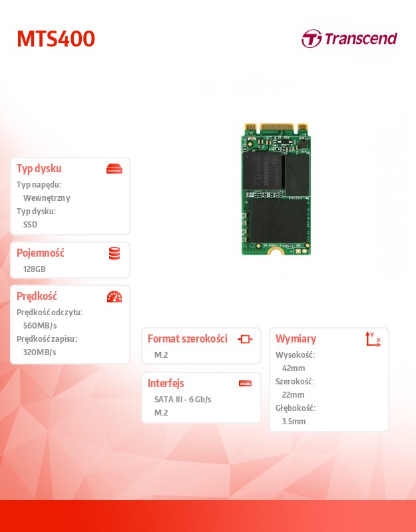Click the 128GB capacity value
Viewport: 416px width, 532px height.
pos(35,269)
